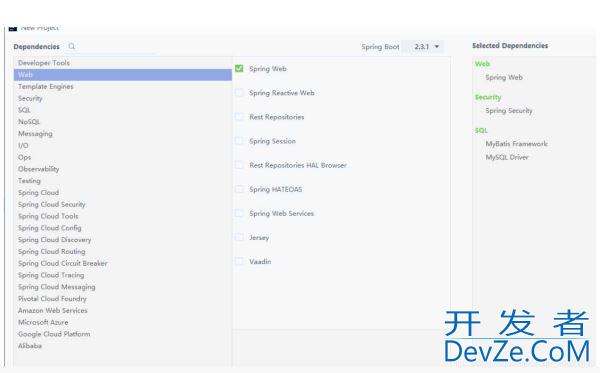Select Amazon Web Services category
The image size is (600, 373).
tap(122, 310)
